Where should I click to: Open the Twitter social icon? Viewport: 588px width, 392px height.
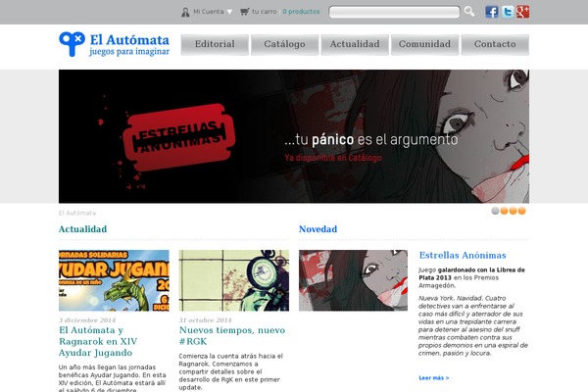click(x=507, y=12)
